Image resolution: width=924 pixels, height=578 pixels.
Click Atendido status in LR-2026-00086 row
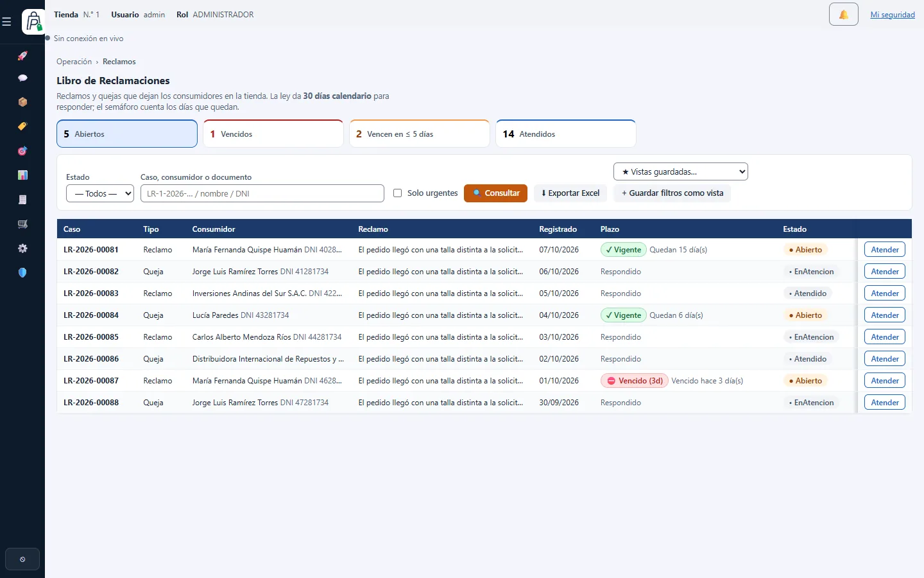point(807,359)
